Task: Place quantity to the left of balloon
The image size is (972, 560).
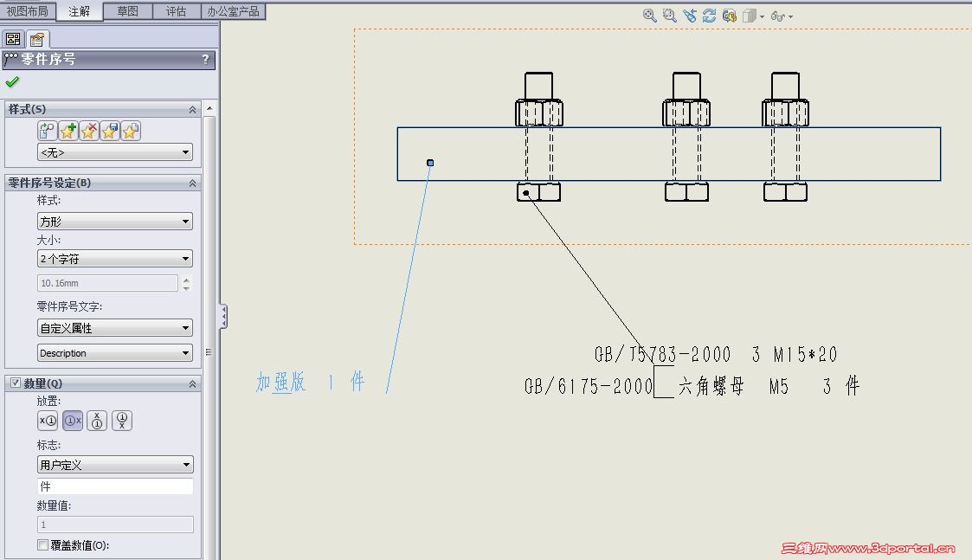Action: pyautogui.click(x=48, y=421)
